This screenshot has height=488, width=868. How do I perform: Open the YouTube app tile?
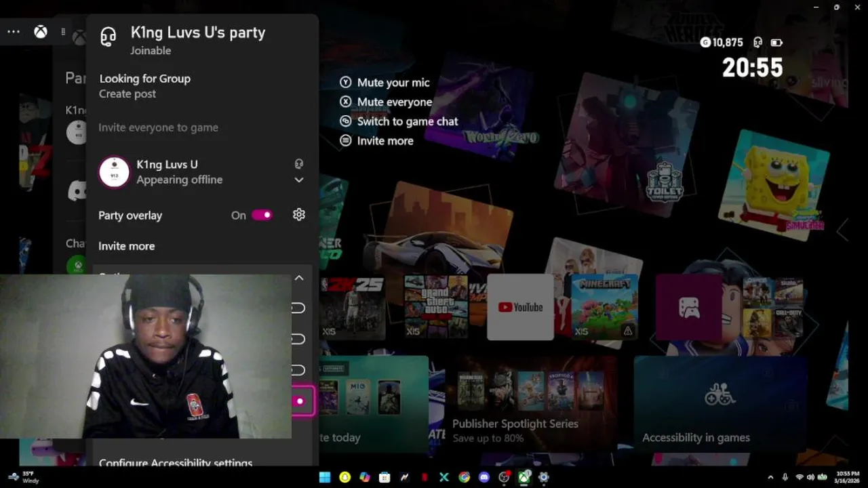(520, 307)
